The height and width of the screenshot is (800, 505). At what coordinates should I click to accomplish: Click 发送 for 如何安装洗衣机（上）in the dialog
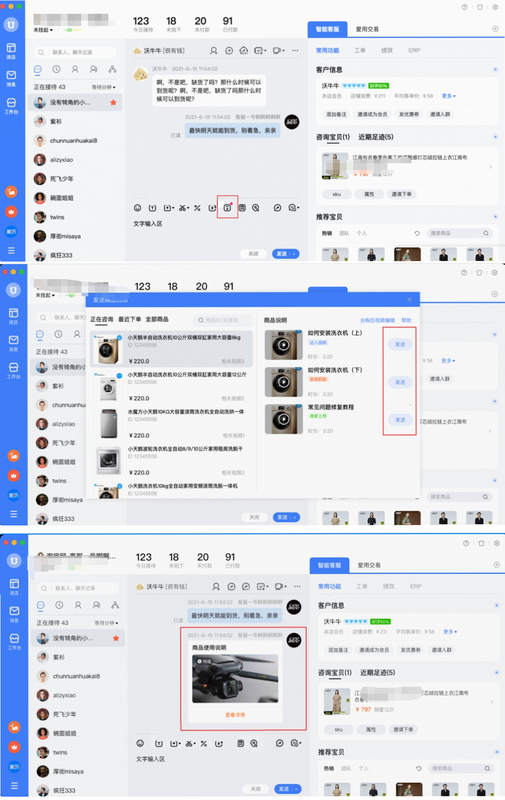400,344
